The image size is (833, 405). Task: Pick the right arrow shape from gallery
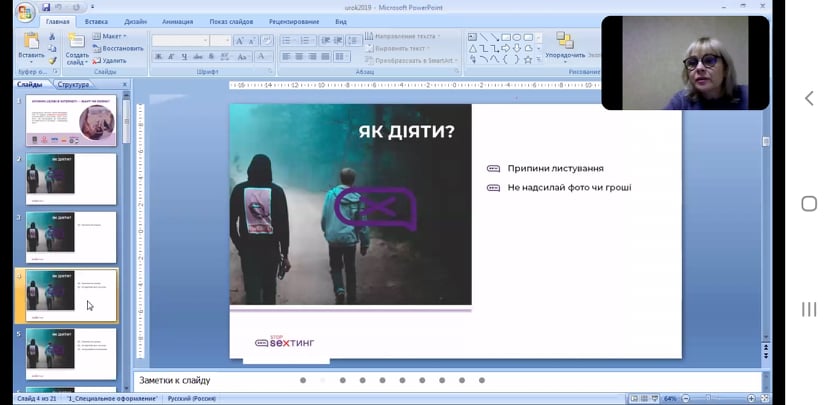click(505, 48)
